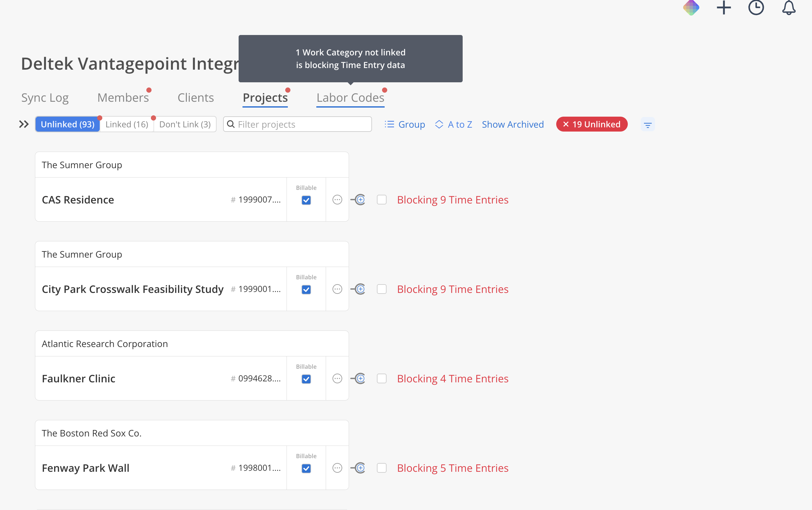The height and width of the screenshot is (510, 812).
Task: Click Blocking 9 Time Entries for City Park
Action: 453,289
